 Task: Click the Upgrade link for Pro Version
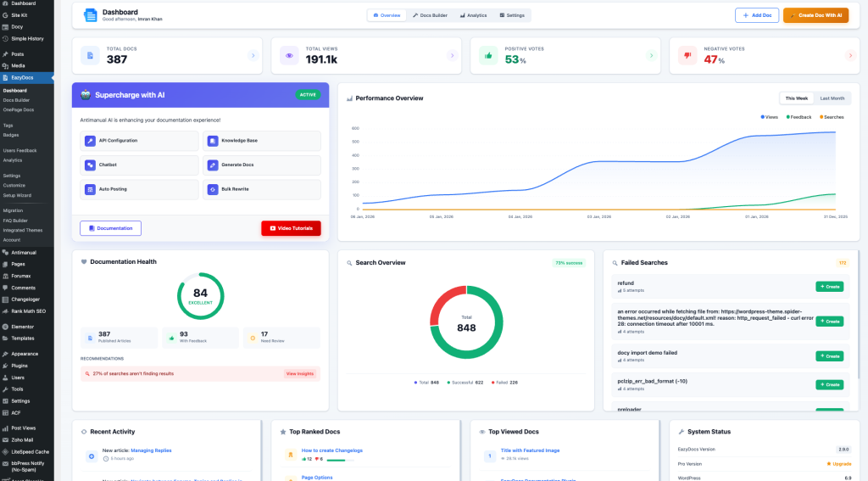coord(838,464)
